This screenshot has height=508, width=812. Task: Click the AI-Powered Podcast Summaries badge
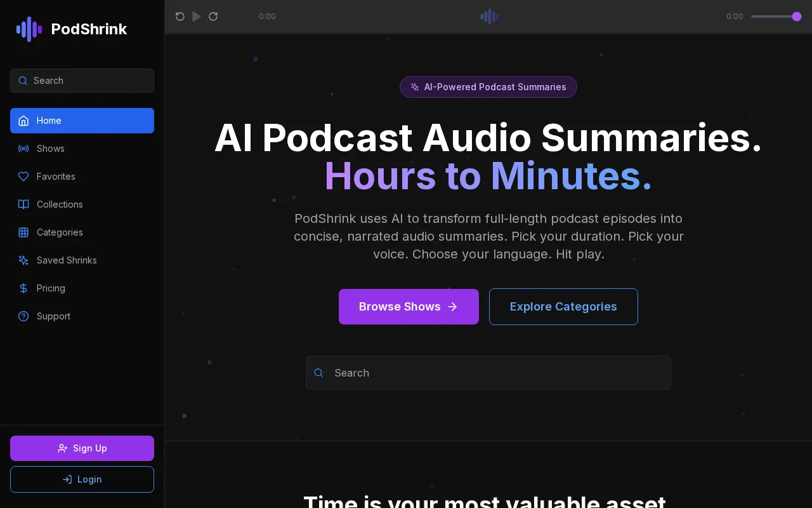point(488,87)
